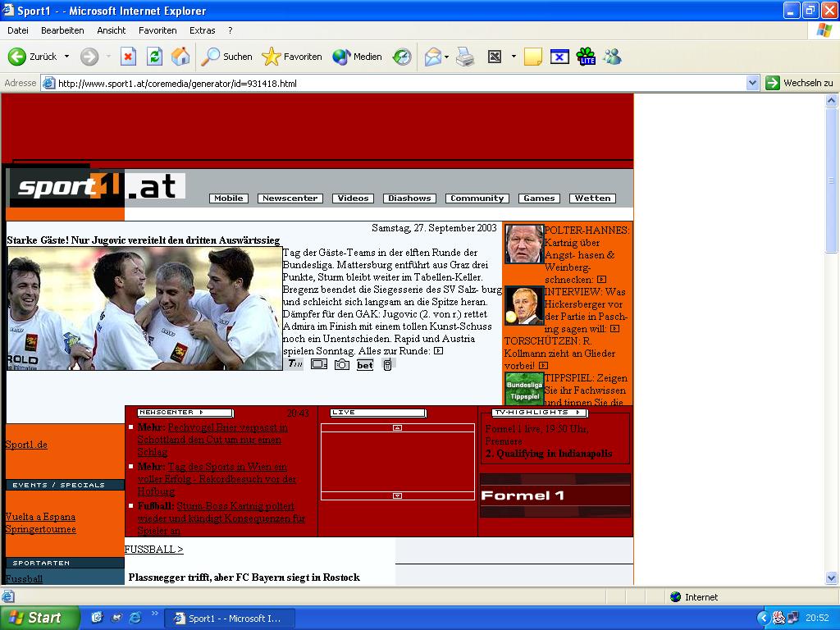Screen dimensions: 840x630
Task: Click the Mail envelope toolbar icon
Action: tap(433, 57)
